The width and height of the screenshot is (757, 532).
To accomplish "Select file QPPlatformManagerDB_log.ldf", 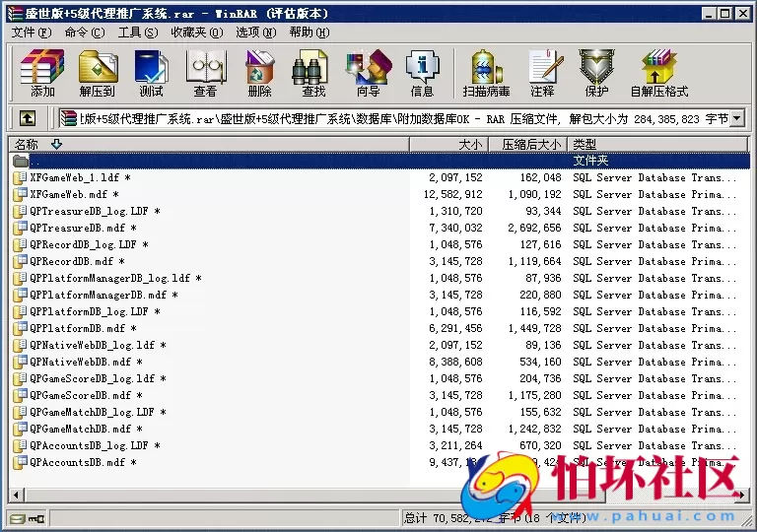I will point(379,278).
